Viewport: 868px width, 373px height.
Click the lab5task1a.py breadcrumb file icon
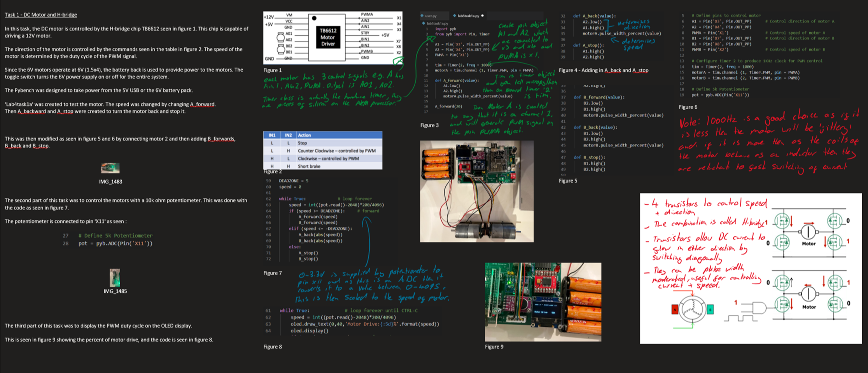click(x=424, y=24)
